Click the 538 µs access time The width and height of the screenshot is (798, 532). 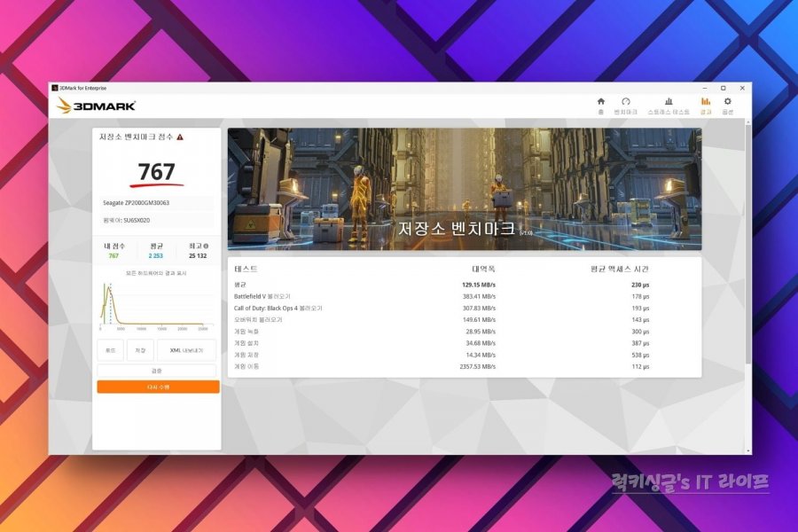(x=640, y=355)
